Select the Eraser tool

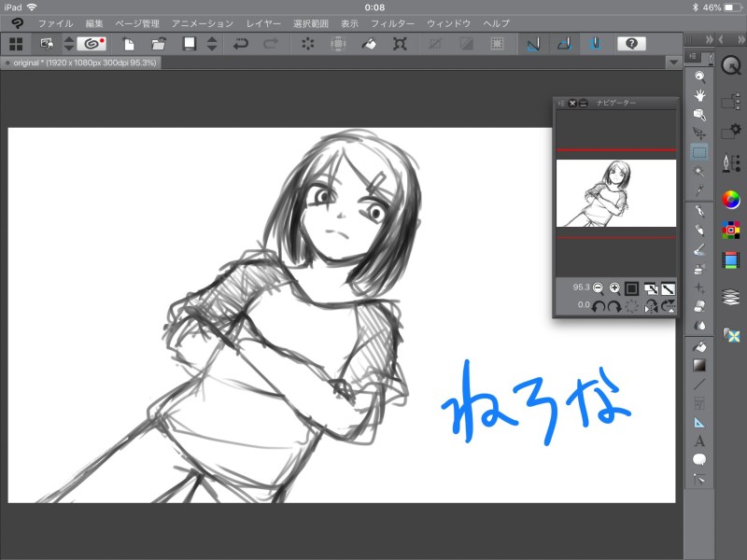coord(699,307)
